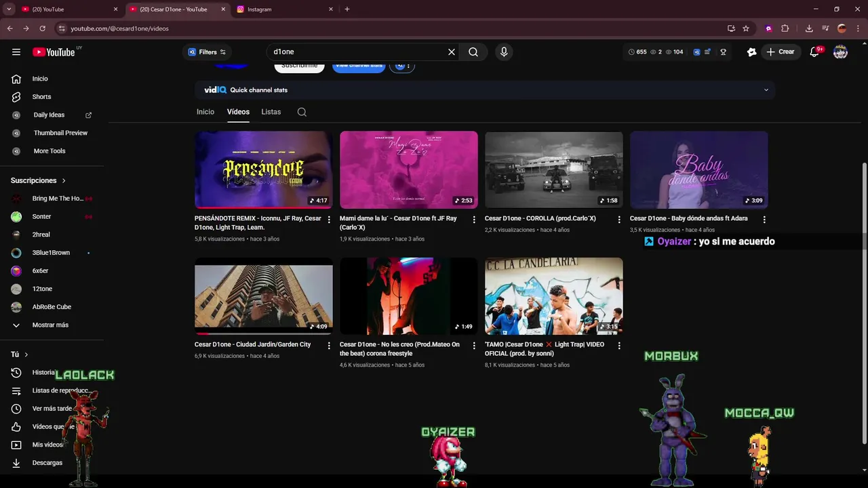Click the Crear button
Image resolution: width=868 pixels, height=488 pixels.
click(781, 52)
